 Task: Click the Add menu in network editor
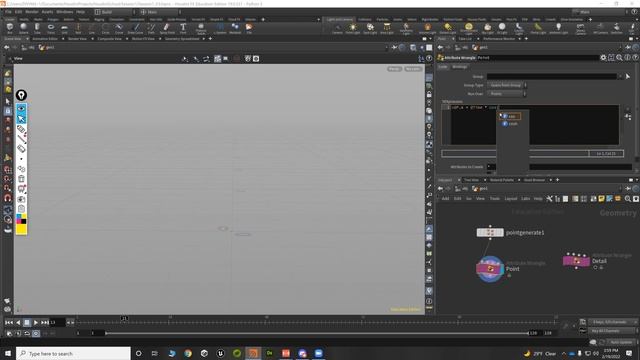tap(445, 199)
